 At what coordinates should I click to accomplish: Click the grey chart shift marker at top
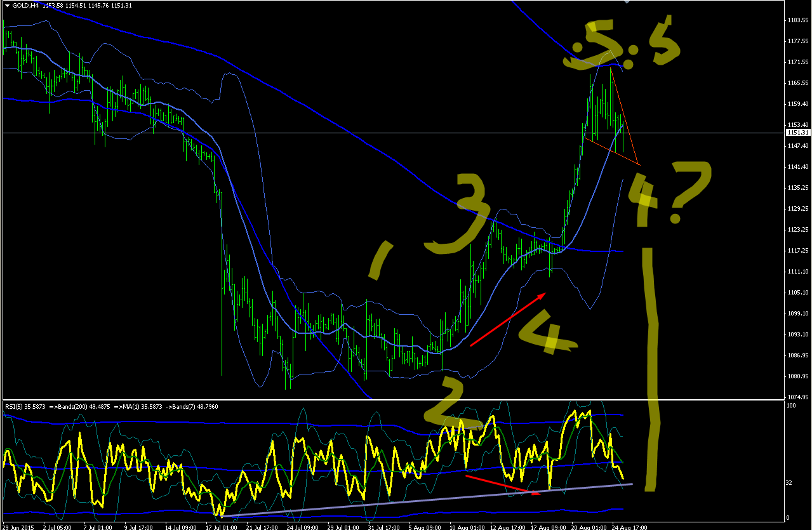coord(627,2)
